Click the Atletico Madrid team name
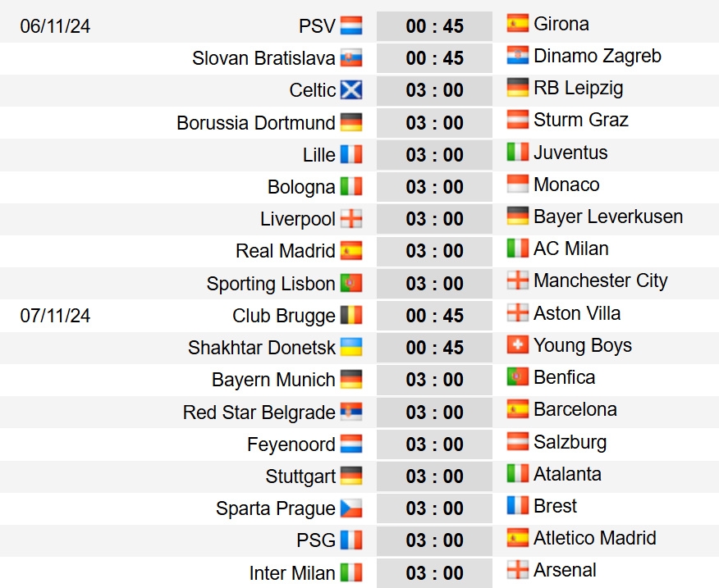The height and width of the screenshot is (588, 719). coord(595,538)
